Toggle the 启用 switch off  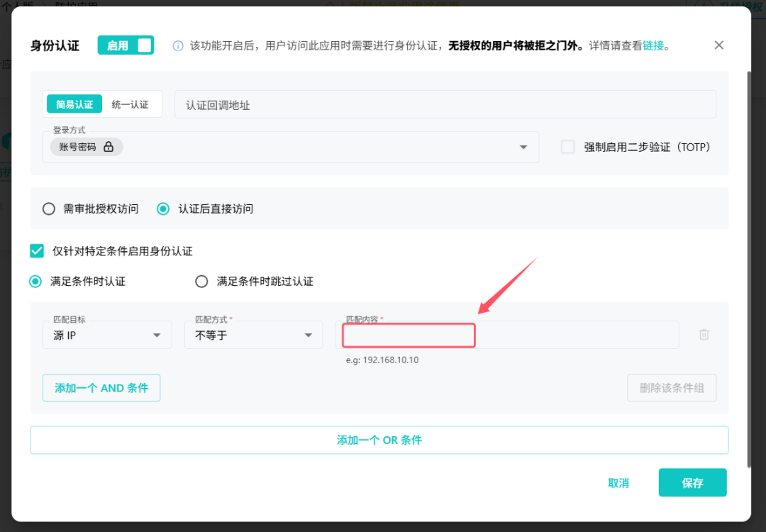(x=126, y=45)
